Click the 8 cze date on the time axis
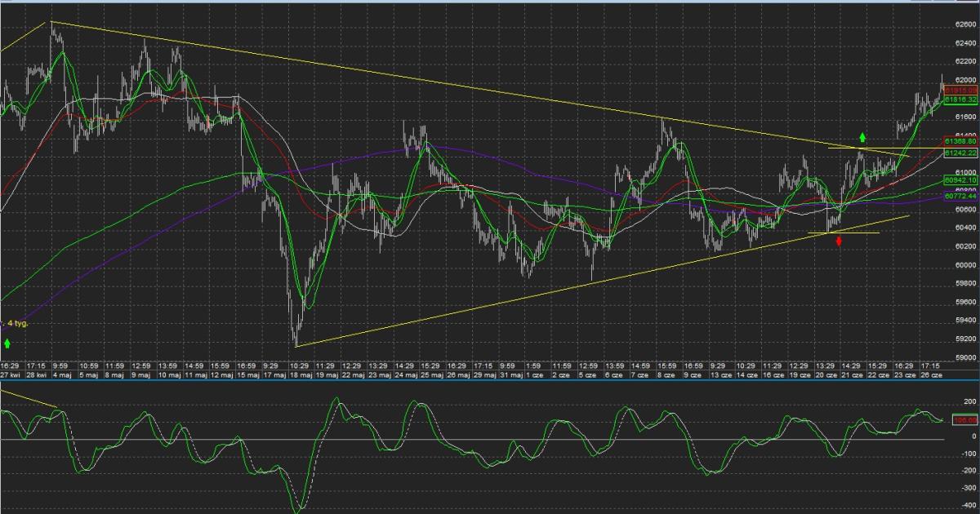Screen dimensions: 980x514 tap(665, 375)
